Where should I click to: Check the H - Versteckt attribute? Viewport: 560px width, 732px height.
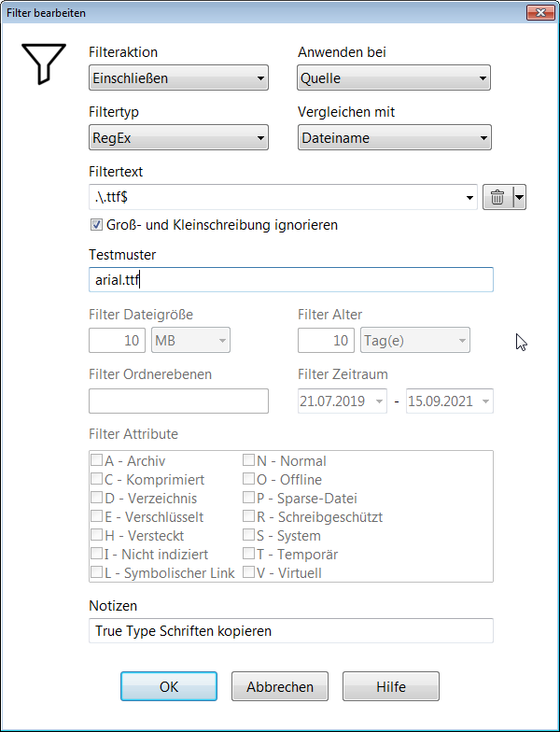click(96, 535)
